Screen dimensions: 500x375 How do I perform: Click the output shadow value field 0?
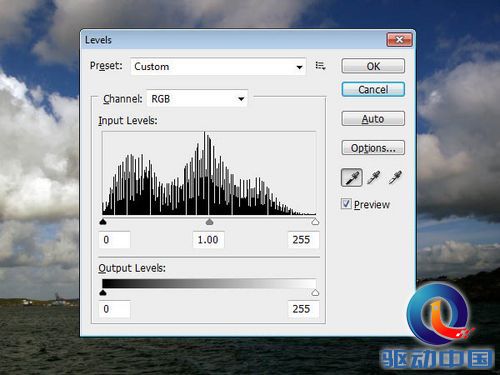pos(115,309)
